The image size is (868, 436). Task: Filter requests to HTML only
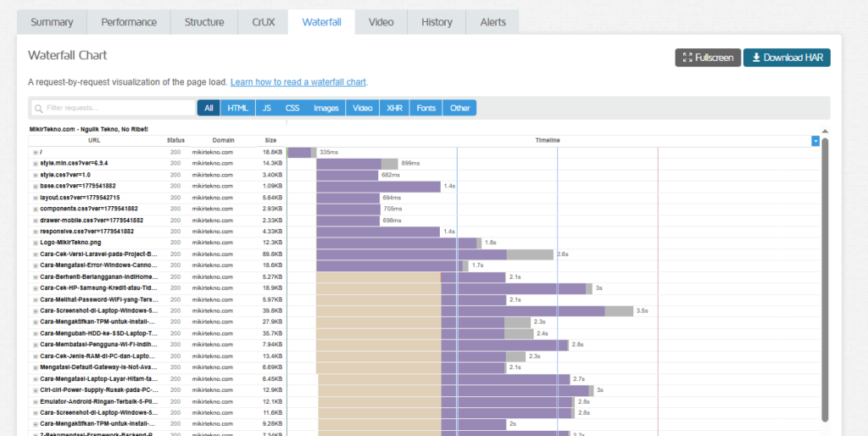coord(238,108)
